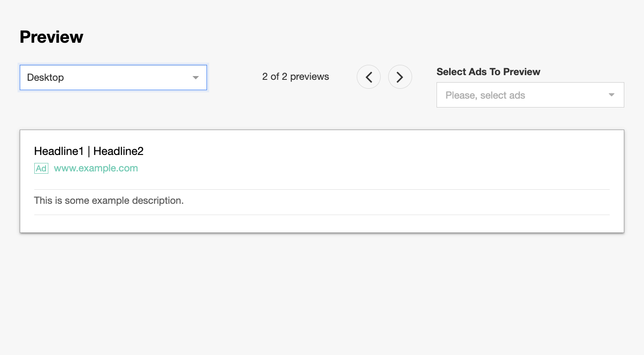Viewport: 644px width, 355px height.
Task: Click the '2 of 2 previews' counter
Action: point(296,77)
